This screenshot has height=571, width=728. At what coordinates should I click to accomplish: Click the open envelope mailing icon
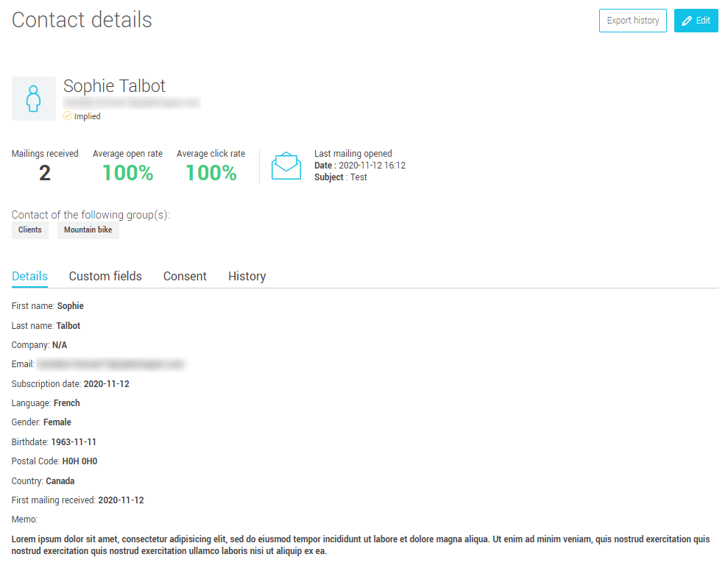(286, 166)
